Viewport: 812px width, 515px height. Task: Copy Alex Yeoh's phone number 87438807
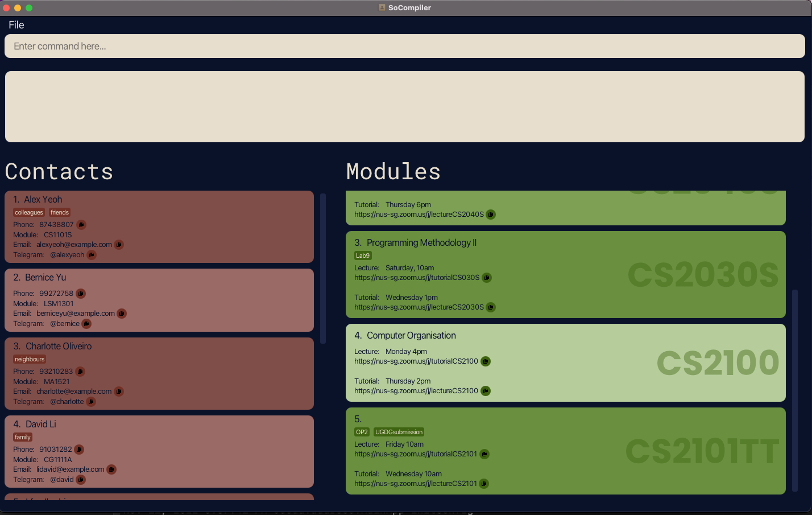[81, 225]
